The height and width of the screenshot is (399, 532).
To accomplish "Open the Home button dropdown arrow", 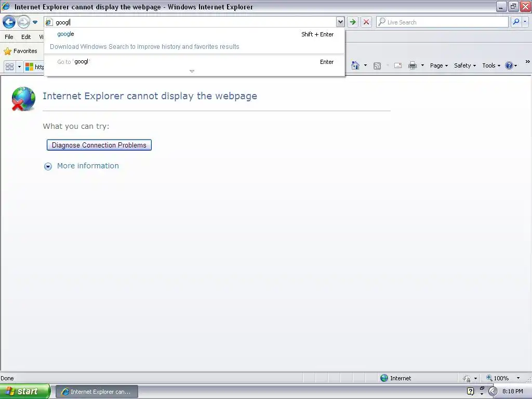I will (x=365, y=65).
